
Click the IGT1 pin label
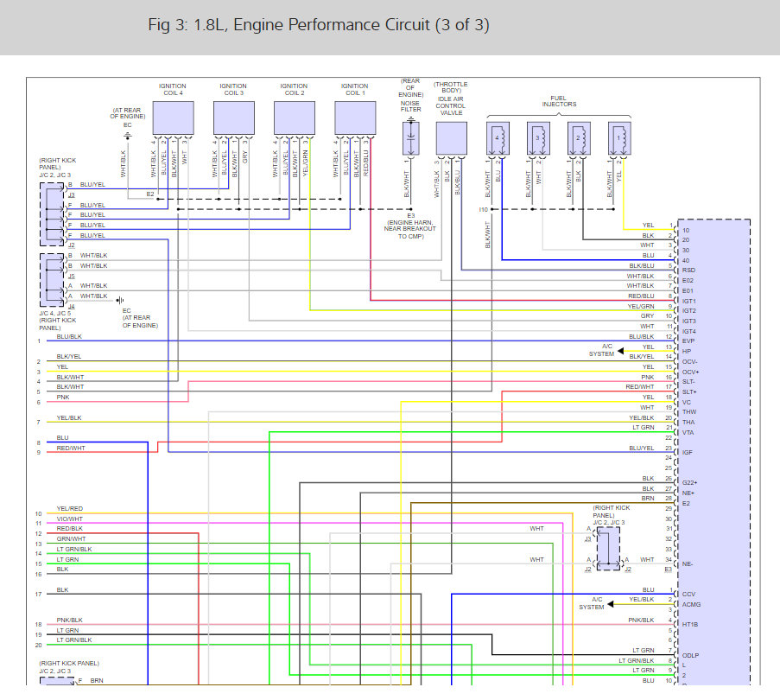(689, 301)
